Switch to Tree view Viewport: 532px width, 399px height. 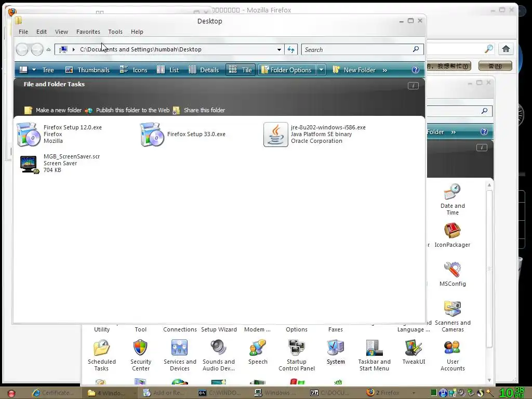[x=48, y=70]
